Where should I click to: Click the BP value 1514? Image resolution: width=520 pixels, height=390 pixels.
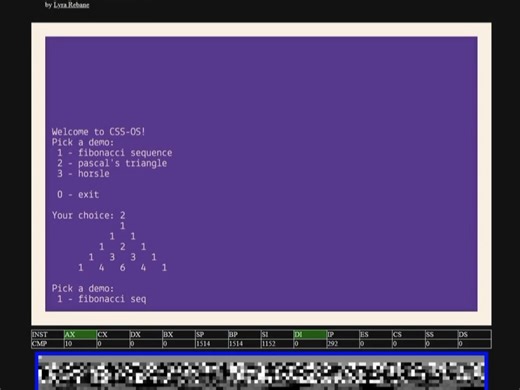tap(244, 344)
